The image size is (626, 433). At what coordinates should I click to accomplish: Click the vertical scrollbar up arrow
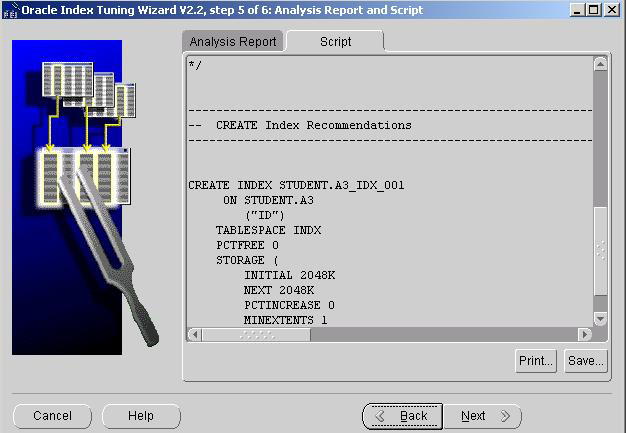pyautogui.click(x=600, y=64)
